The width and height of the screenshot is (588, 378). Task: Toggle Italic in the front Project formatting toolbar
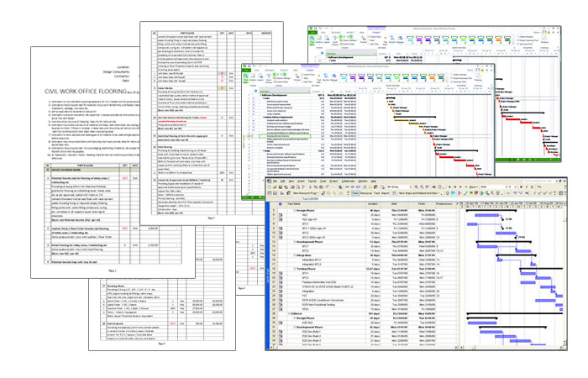[x=527, y=187]
